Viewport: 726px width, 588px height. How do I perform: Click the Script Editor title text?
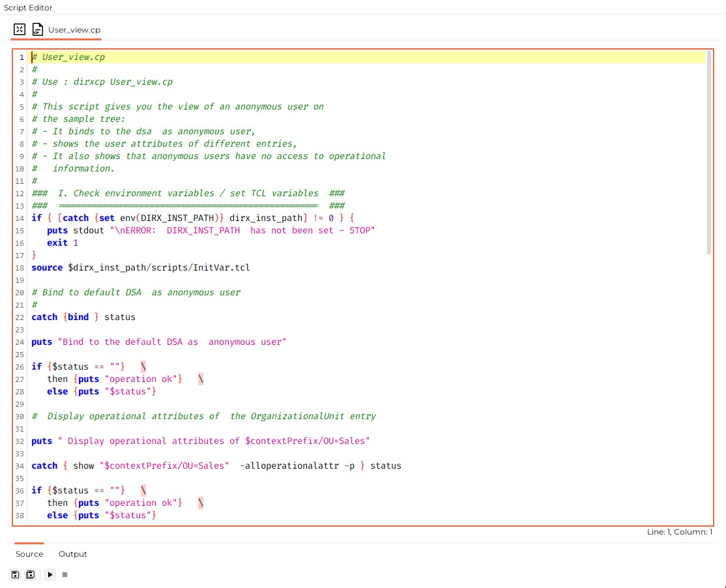(x=29, y=7)
